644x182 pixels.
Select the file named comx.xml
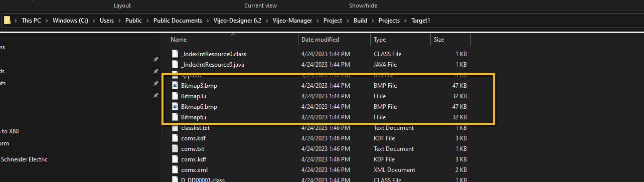tap(194, 170)
